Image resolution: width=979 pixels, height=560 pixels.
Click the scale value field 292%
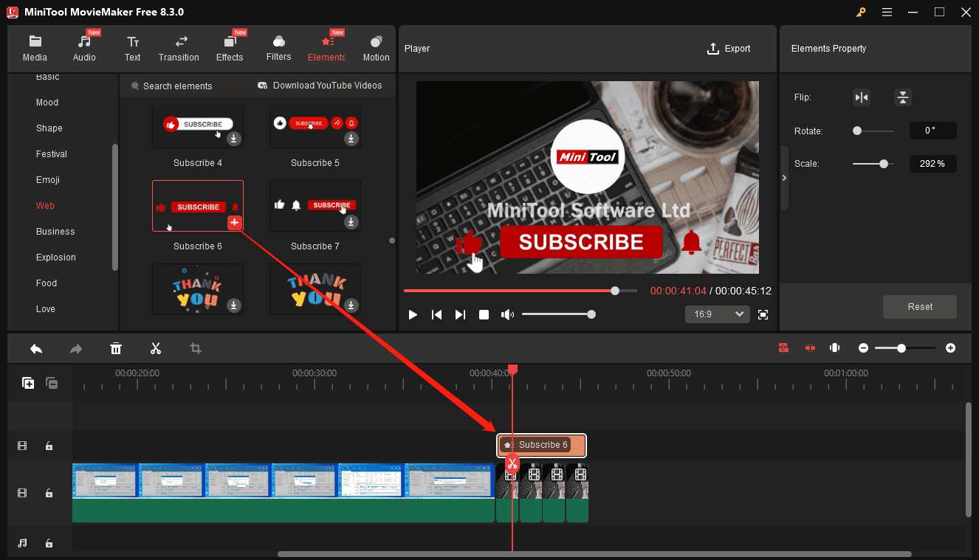[932, 164]
